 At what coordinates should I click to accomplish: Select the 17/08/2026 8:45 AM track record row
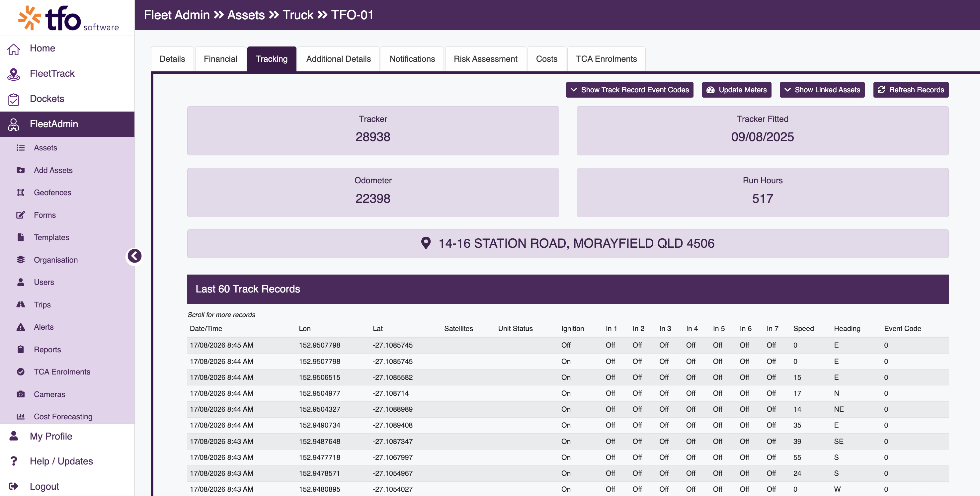(568, 345)
